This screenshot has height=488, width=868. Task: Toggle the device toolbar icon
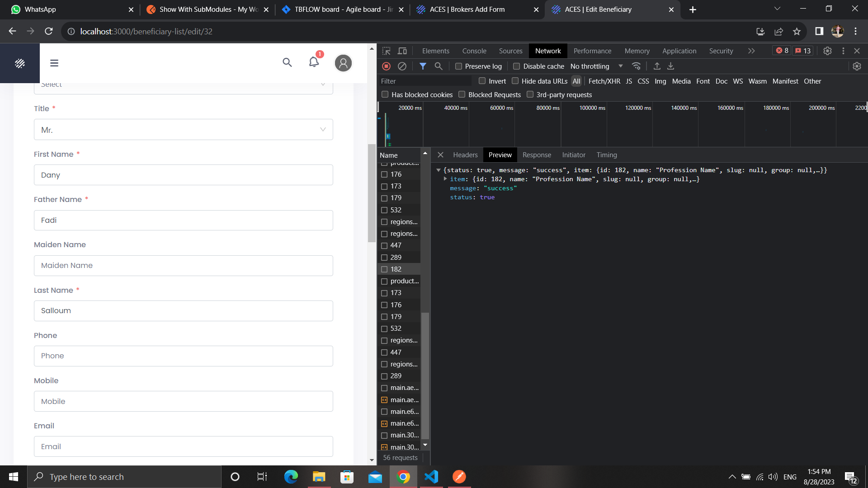(x=402, y=51)
